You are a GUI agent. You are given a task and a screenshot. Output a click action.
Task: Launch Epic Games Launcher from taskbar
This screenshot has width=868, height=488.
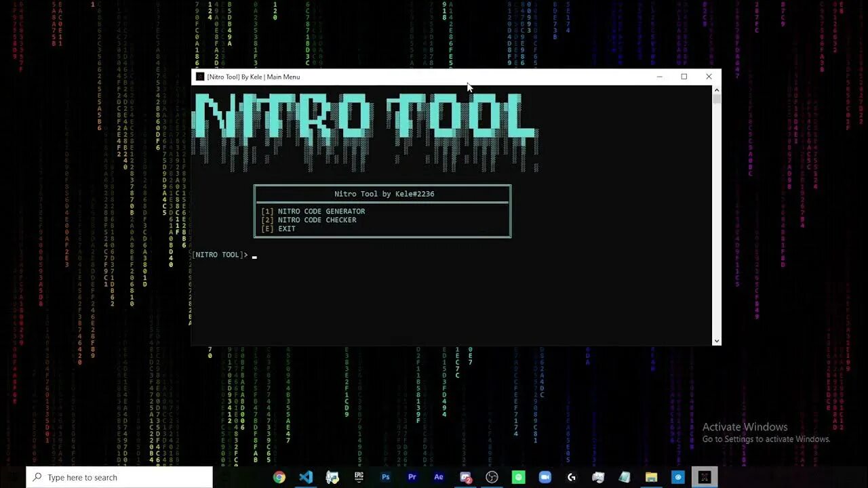(359, 477)
